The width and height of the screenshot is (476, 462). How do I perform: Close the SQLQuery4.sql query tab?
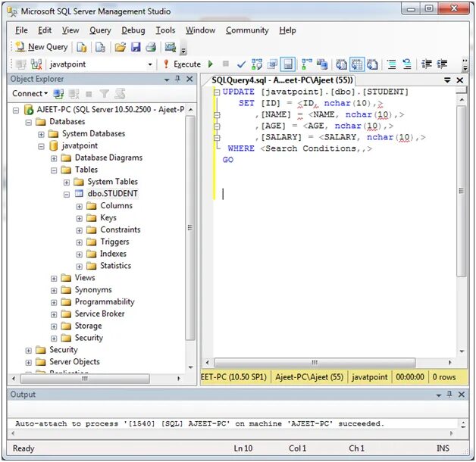click(x=460, y=80)
